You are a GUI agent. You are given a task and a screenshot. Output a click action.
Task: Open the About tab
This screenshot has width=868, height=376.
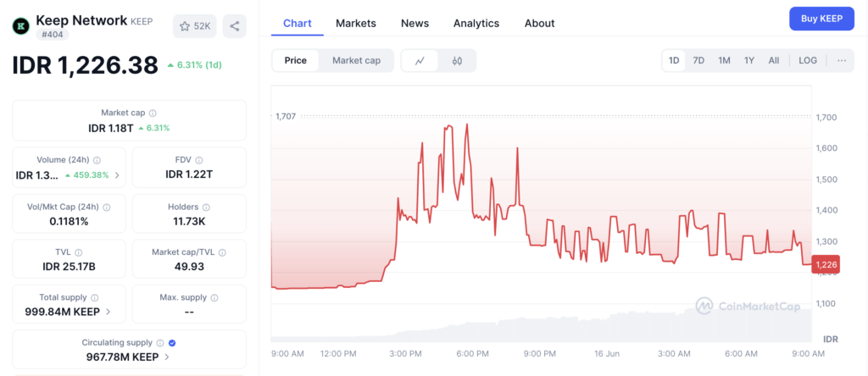(x=540, y=23)
